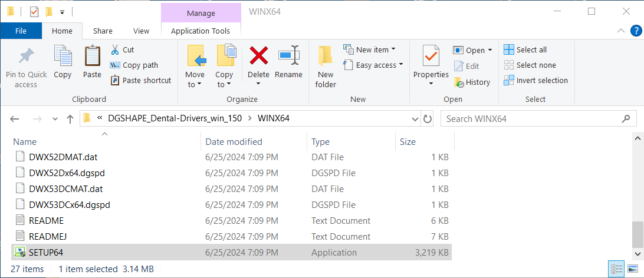644x278 pixels.
Task: Open the Properties dropdown arrow
Action: tap(431, 84)
